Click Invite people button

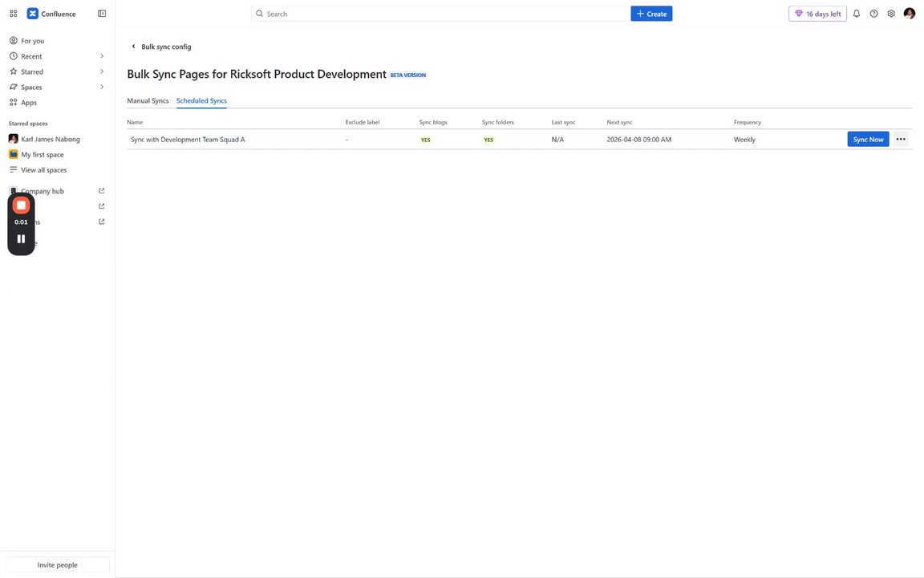click(x=57, y=565)
